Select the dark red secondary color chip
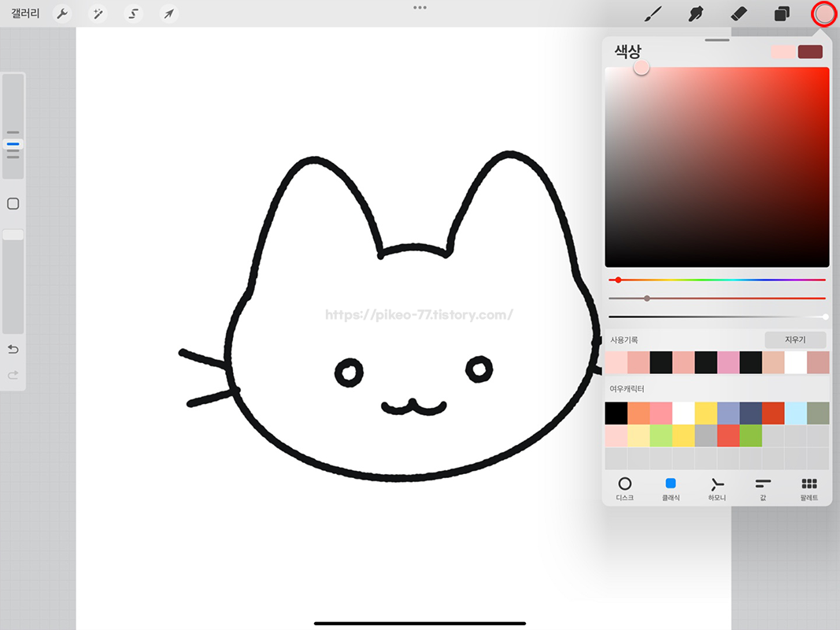 click(810, 51)
